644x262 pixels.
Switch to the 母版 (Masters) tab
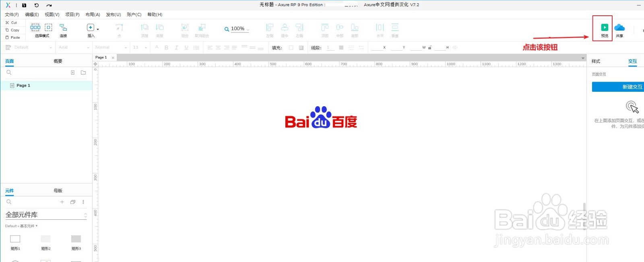[58, 191]
